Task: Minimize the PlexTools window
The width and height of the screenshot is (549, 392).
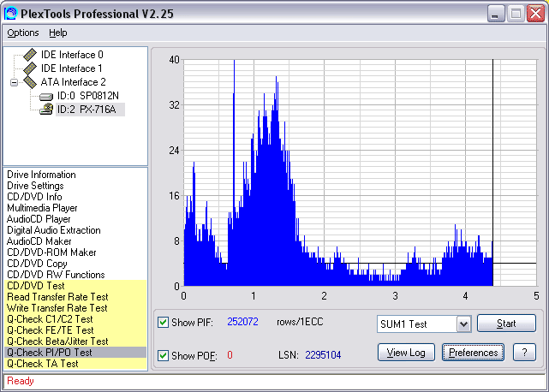Action: click(x=495, y=14)
